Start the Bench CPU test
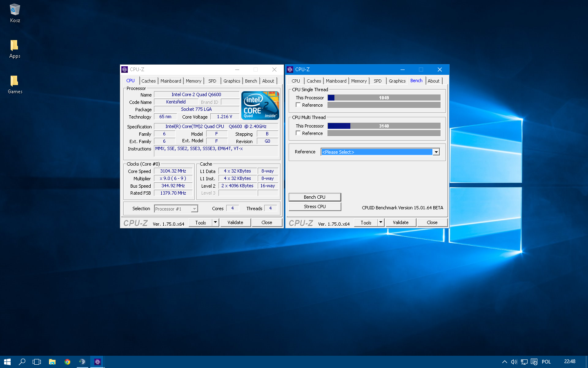588x368 pixels. pos(315,197)
